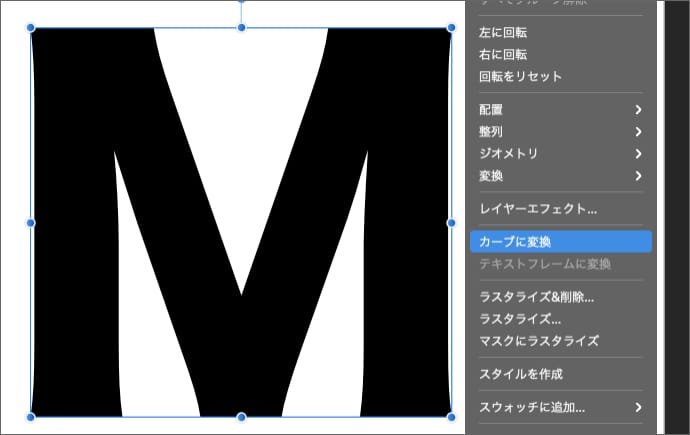This screenshot has height=435, width=690.
Task: Click スタイルを作成 to create a style
Action: pyautogui.click(x=520, y=374)
